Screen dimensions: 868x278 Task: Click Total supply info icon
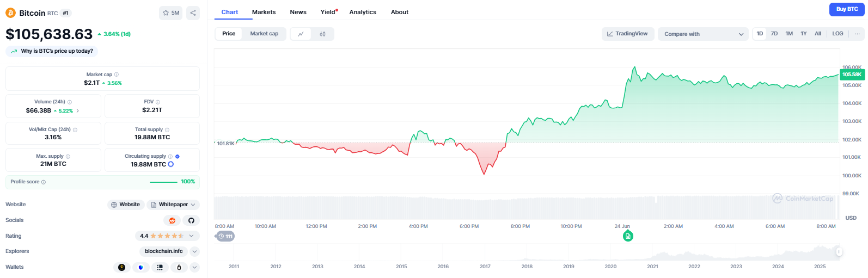pyautogui.click(x=167, y=129)
